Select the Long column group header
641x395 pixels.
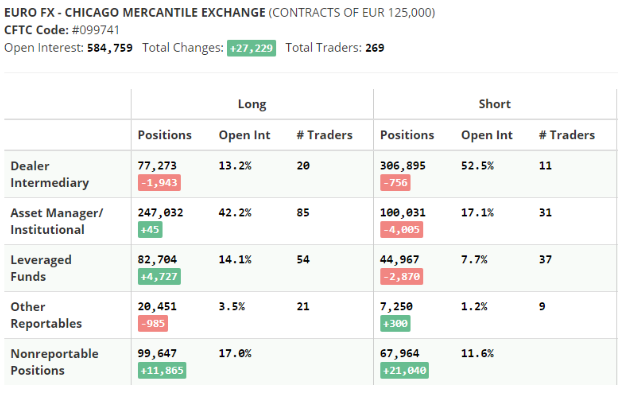click(252, 104)
